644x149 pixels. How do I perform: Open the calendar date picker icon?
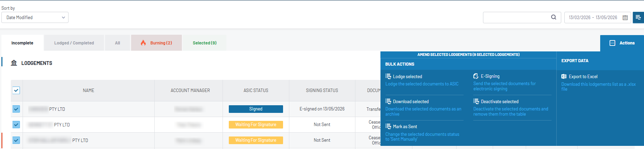point(625,17)
